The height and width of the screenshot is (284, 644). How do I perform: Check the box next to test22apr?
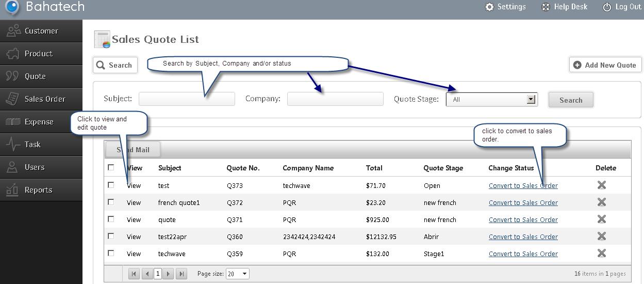[x=111, y=236]
